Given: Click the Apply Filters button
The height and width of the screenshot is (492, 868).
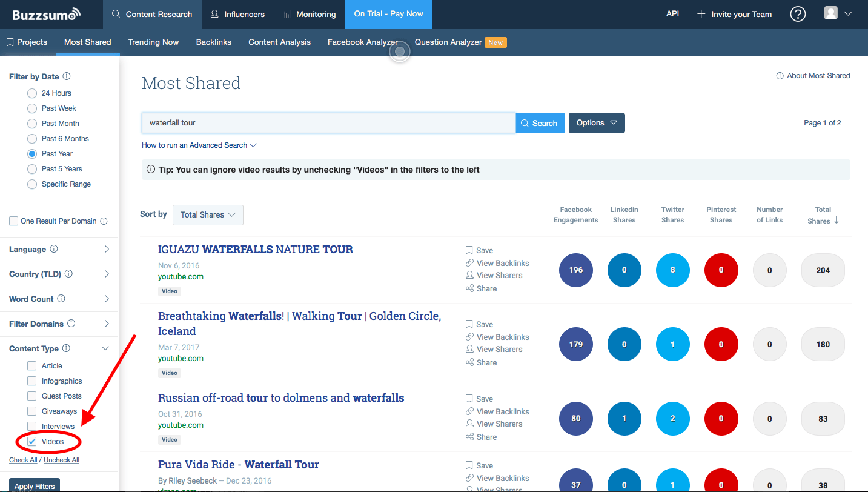Looking at the screenshot, I should (35, 485).
